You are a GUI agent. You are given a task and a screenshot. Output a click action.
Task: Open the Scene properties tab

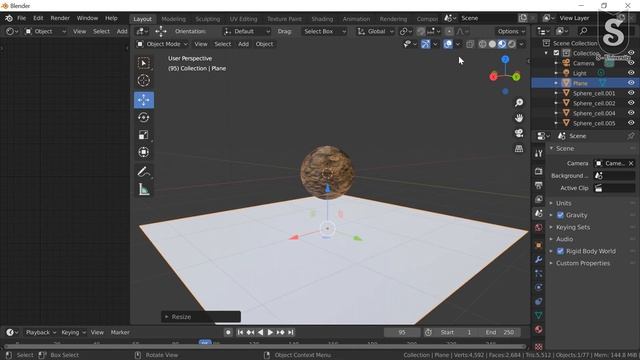click(538, 213)
